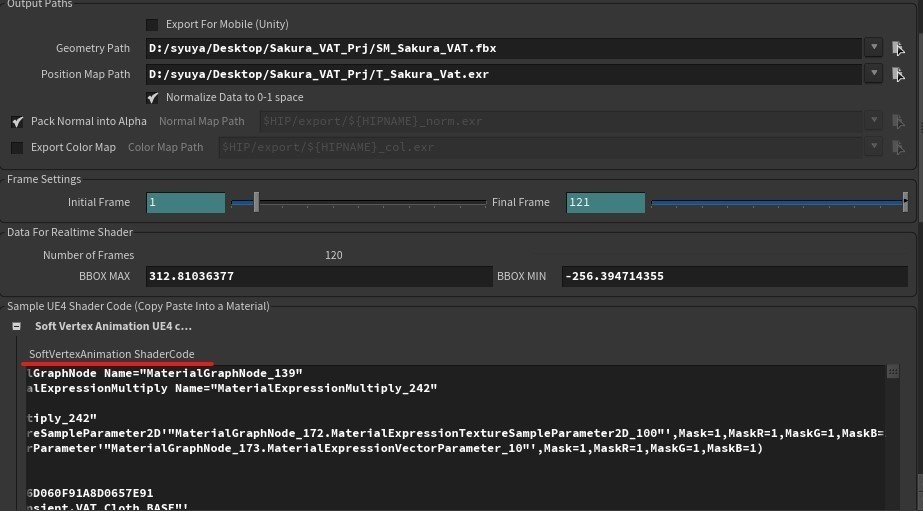
Task: Open Position Map Path dropdown arrow
Action: (x=874, y=74)
